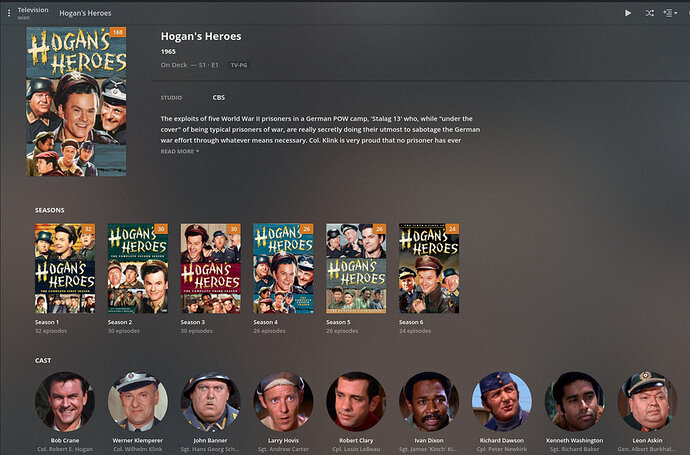Screen dimensions: 690x455
Task: Click the TV-PG rating badge
Action: pyautogui.click(x=239, y=65)
